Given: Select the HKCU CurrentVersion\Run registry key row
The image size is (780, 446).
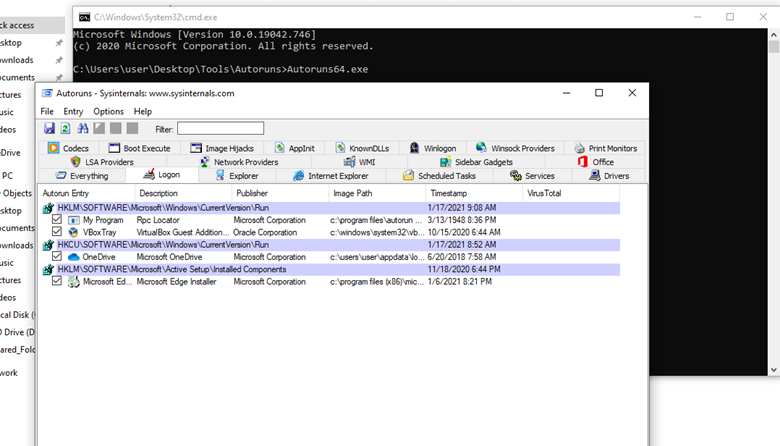Looking at the screenshot, I should (331, 245).
